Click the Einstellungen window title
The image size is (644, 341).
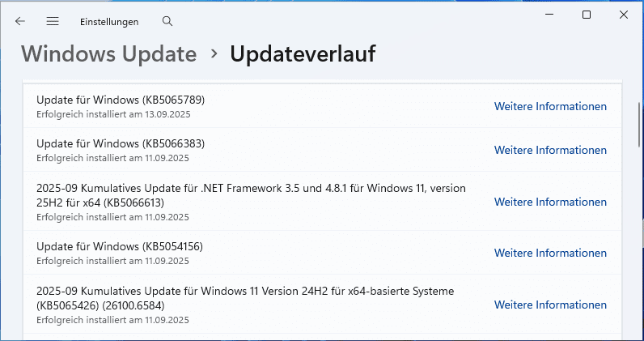coord(109,22)
